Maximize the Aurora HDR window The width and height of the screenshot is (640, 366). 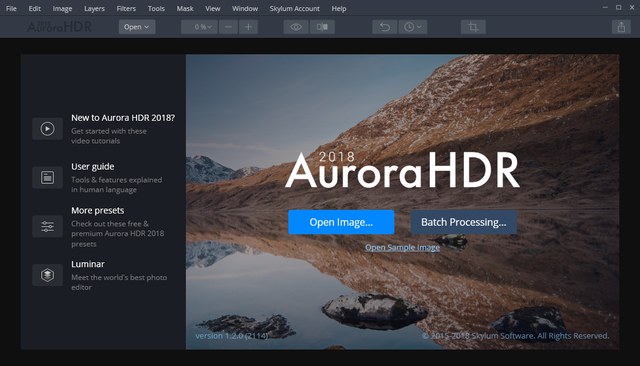tap(618, 7)
